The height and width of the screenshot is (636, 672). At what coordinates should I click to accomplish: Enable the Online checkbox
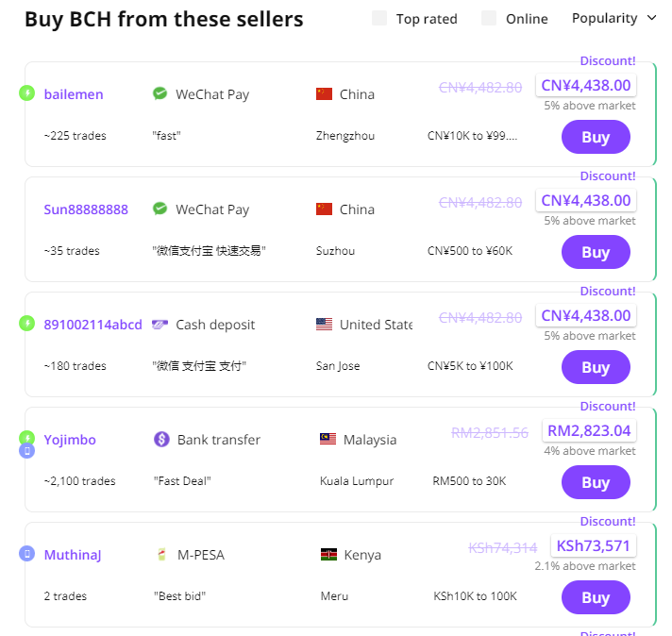(489, 19)
